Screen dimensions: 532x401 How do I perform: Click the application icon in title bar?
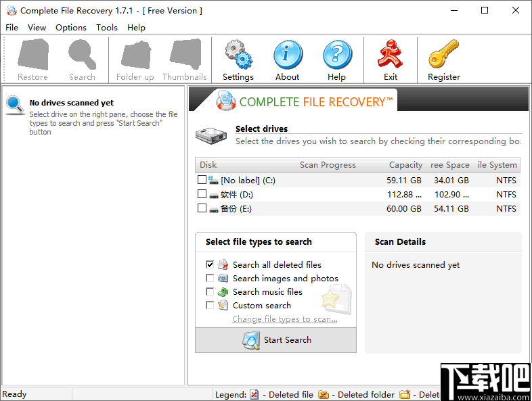click(x=12, y=11)
